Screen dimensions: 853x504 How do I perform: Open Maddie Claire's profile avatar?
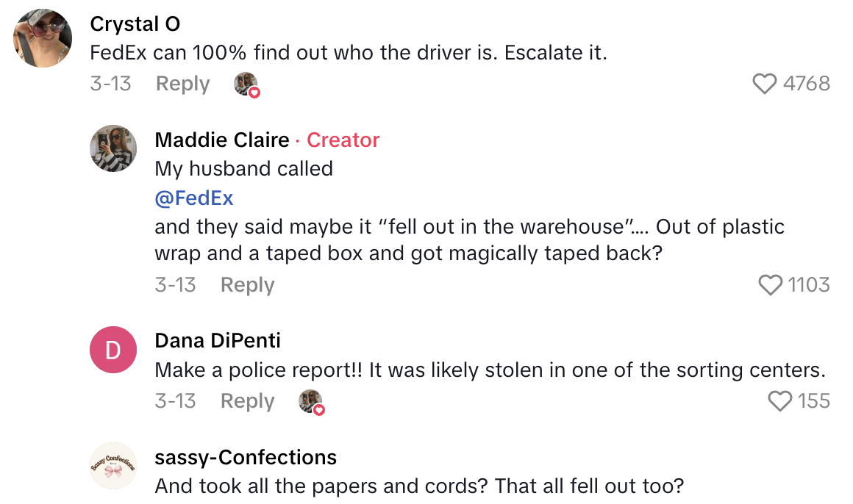[113, 149]
